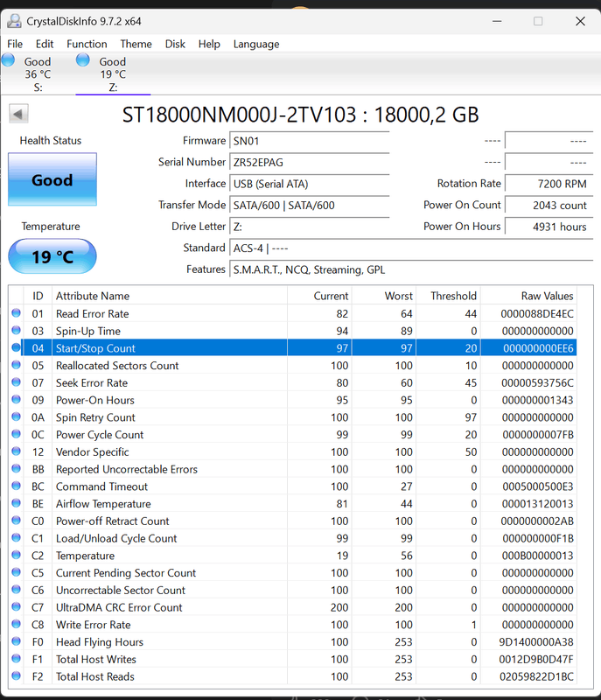Open the Edit menu

coord(45,45)
